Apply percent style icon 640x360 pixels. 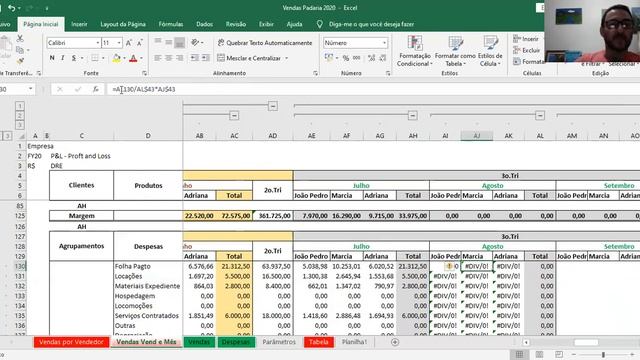pos(346,58)
